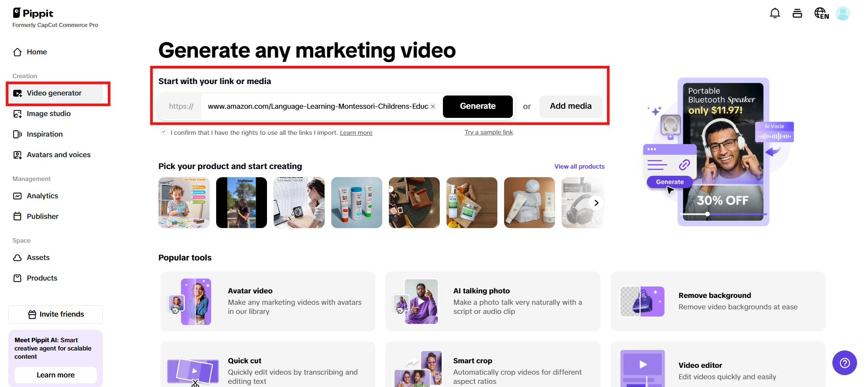Open the notifications bell
868x387 pixels.
(x=775, y=13)
